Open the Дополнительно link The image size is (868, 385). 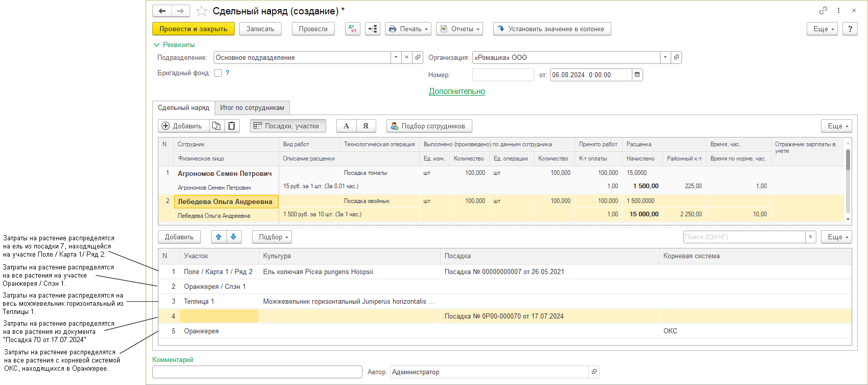click(x=457, y=91)
